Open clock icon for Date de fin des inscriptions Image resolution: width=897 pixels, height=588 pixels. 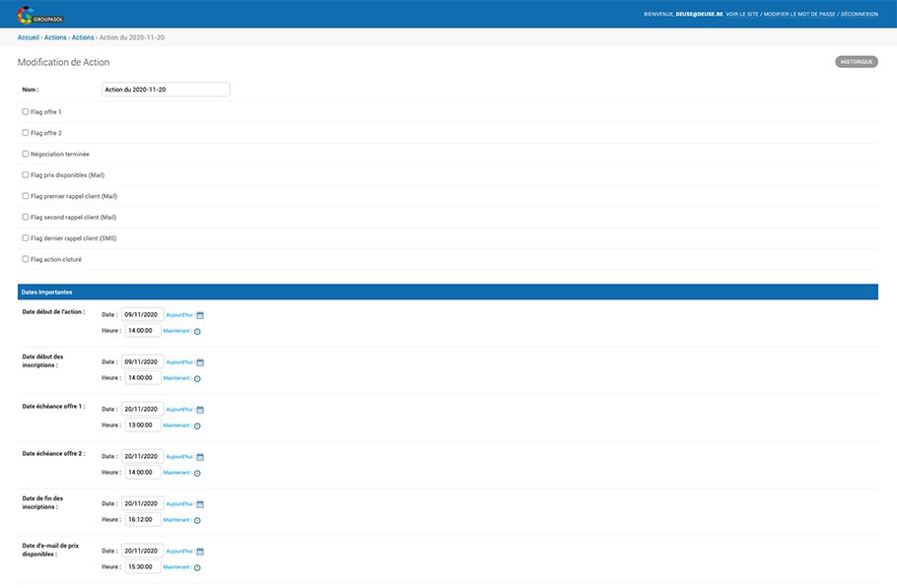(197, 520)
